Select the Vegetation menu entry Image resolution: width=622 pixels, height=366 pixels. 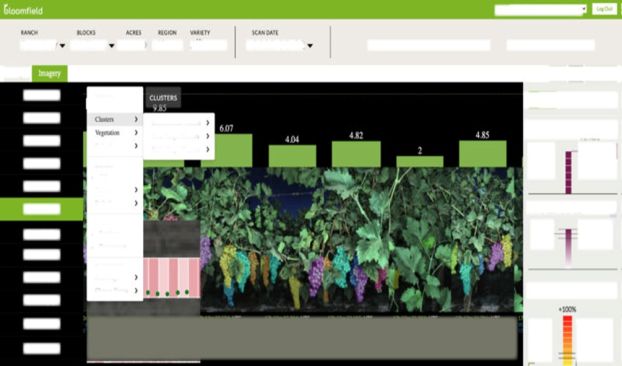point(115,132)
